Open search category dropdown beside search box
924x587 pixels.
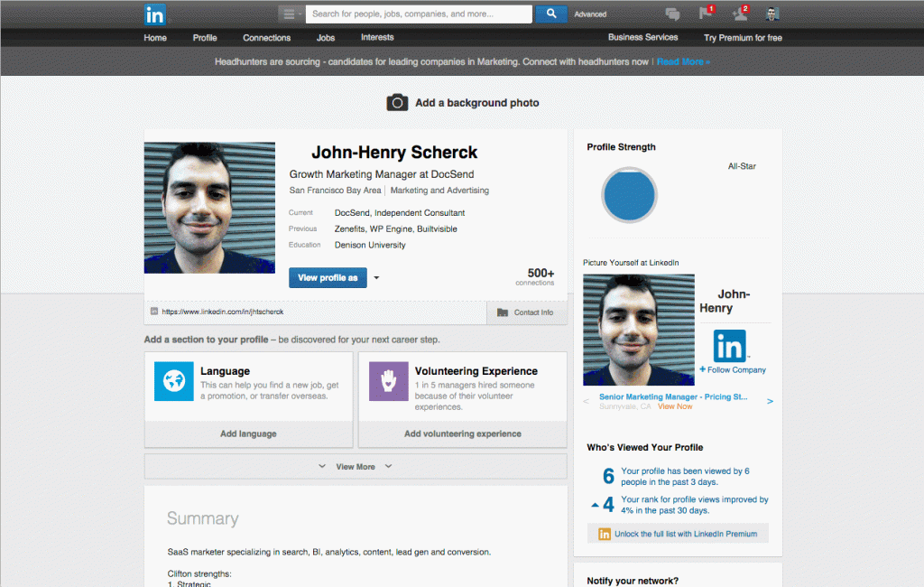291,14
